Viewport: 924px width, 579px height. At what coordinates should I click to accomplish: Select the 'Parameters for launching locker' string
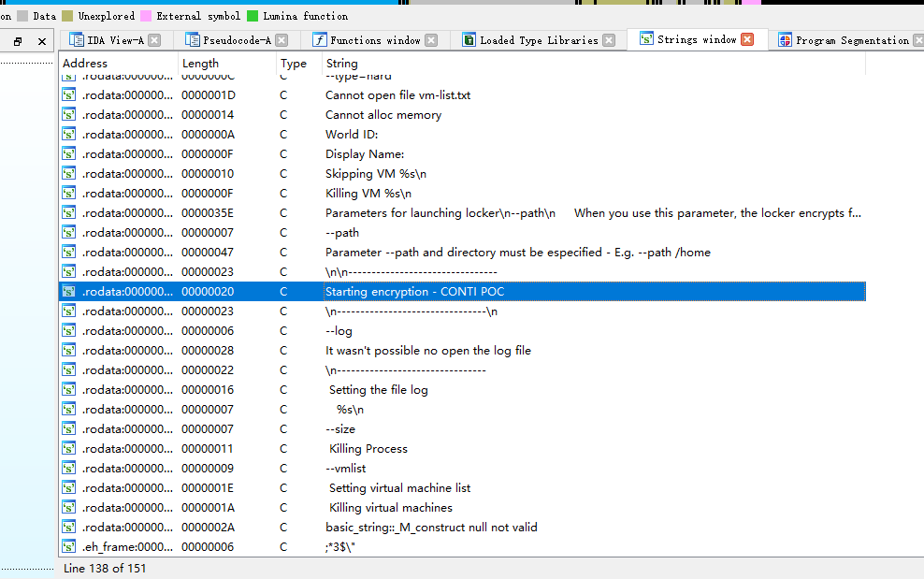click(x=593, y=213)
